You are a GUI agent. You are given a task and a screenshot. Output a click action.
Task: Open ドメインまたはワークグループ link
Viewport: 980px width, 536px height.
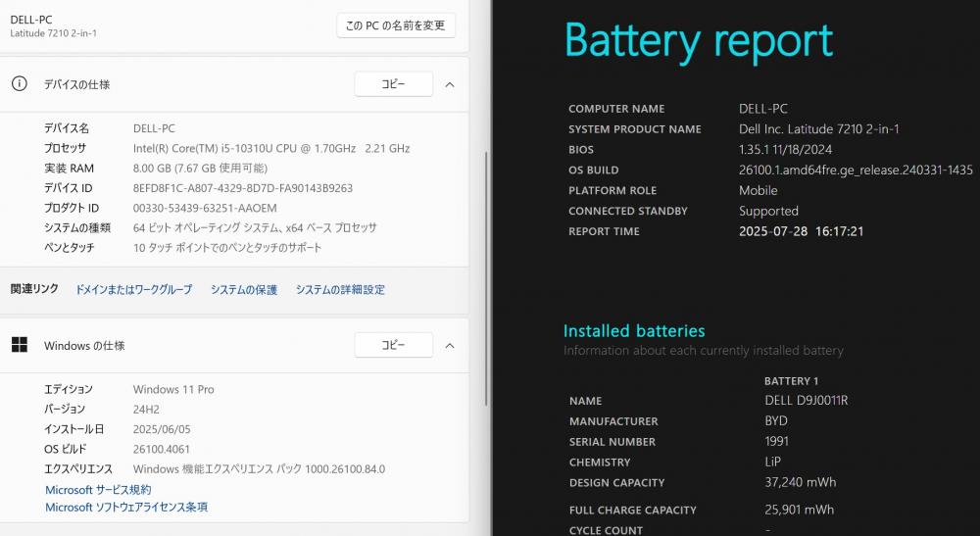[133, 289]
